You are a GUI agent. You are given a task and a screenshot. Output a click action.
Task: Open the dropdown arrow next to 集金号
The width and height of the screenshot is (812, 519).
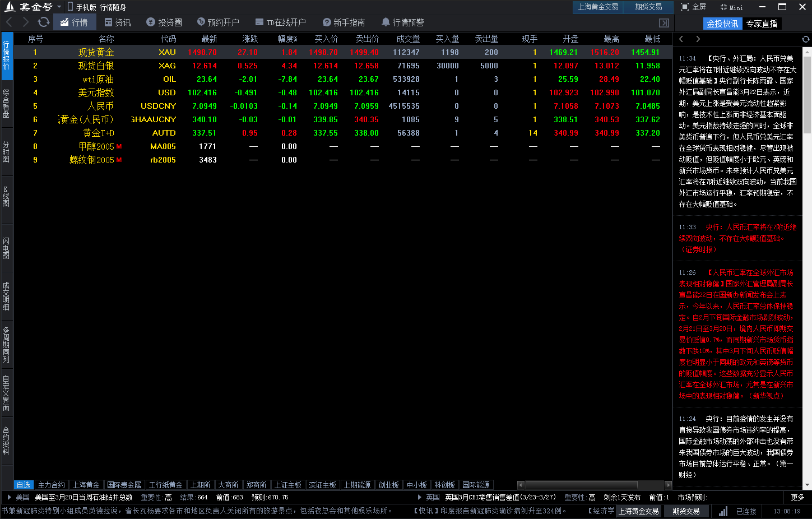pyautogui.click(x=59, y=7)
